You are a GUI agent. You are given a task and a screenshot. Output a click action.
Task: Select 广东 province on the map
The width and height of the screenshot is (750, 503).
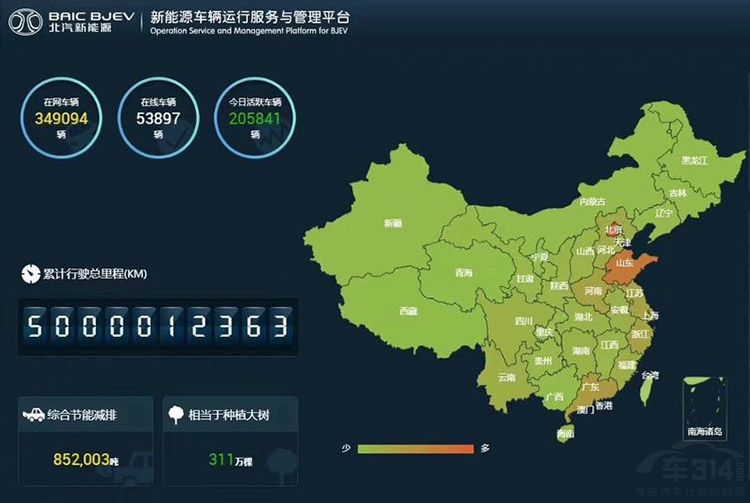[590, 387]
